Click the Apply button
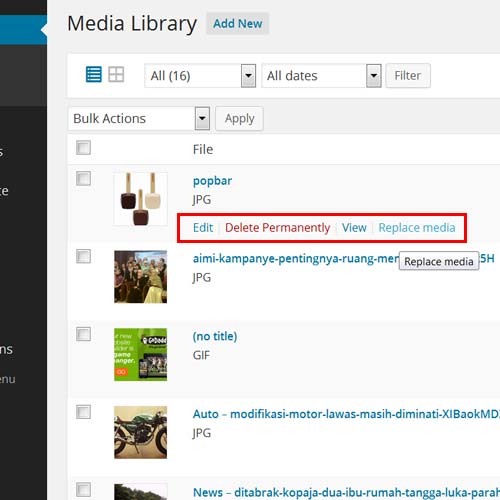This screenshot has height=500, width=500. 239,119
